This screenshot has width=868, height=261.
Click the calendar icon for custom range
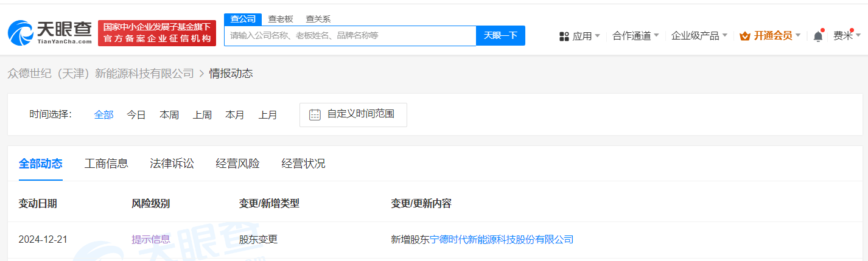click(x=315, y=114)
